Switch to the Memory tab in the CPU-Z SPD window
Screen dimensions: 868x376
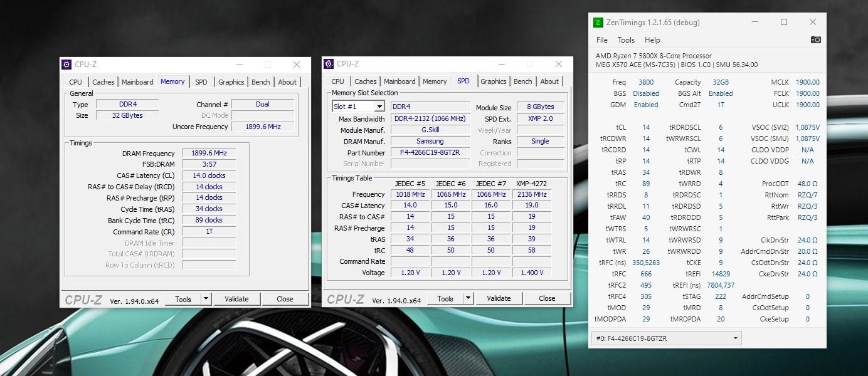click(x=435, y=82)
